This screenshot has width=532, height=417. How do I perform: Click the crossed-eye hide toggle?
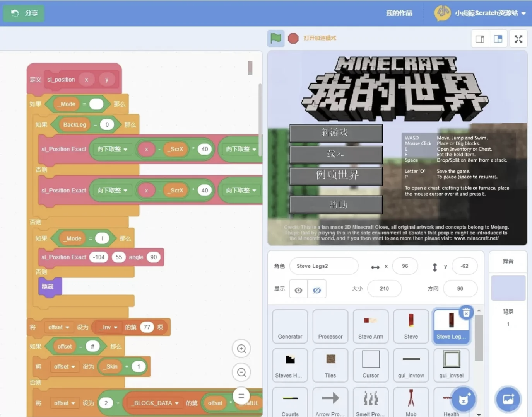tap(317, 289)
